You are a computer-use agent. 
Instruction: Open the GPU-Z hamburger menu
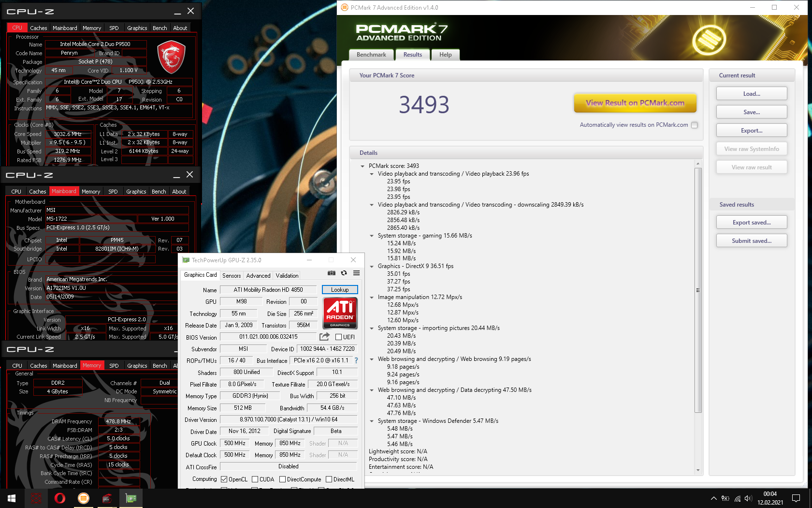click(356, 273)
